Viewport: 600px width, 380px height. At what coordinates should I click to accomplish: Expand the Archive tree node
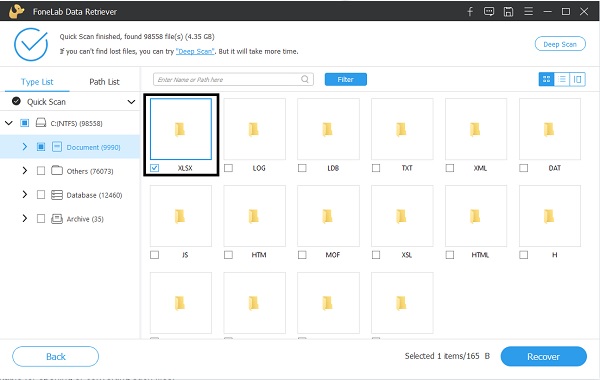pyautogui.click(x=24, y=219)
